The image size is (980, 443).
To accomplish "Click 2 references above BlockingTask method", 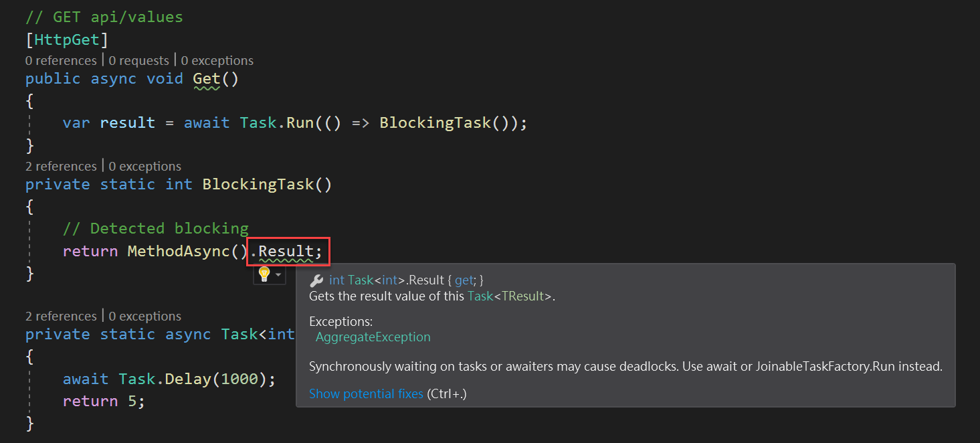I will coord(61,166).
